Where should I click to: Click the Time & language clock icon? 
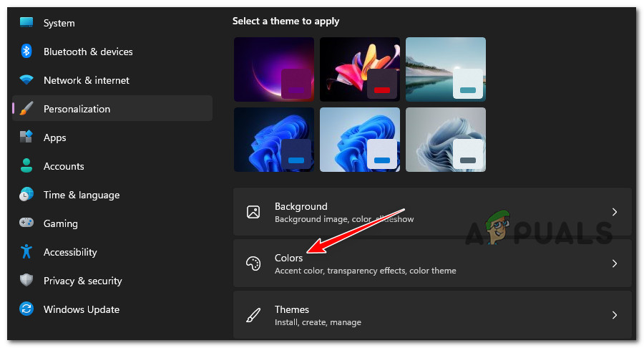coord(26,195)
